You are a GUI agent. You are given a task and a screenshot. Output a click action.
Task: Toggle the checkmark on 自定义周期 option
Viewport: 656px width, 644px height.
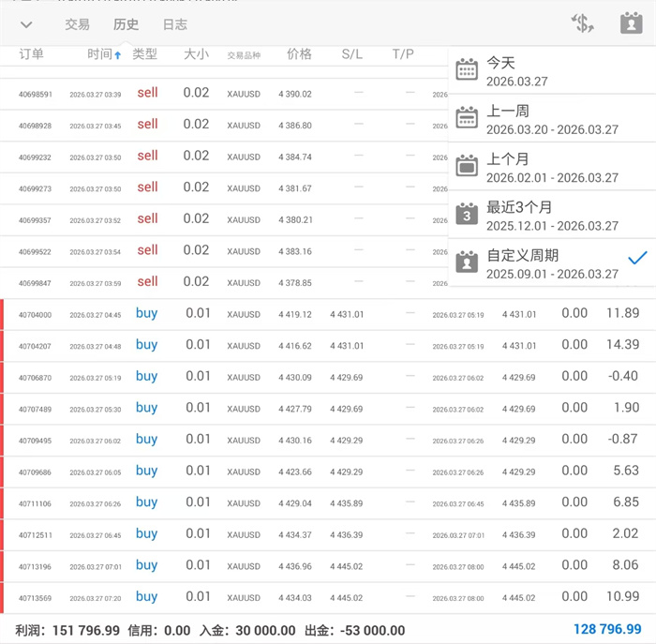coord(637,258)
